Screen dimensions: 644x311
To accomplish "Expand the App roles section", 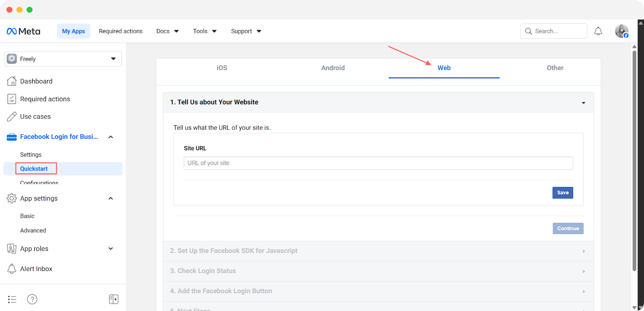I will [111, 249].
